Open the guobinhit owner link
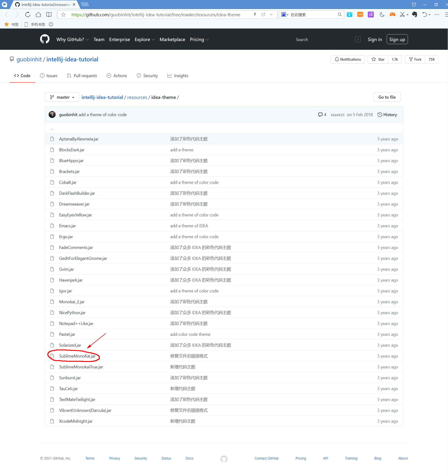Viewport: 448px width, 476px height. [29, 59]
